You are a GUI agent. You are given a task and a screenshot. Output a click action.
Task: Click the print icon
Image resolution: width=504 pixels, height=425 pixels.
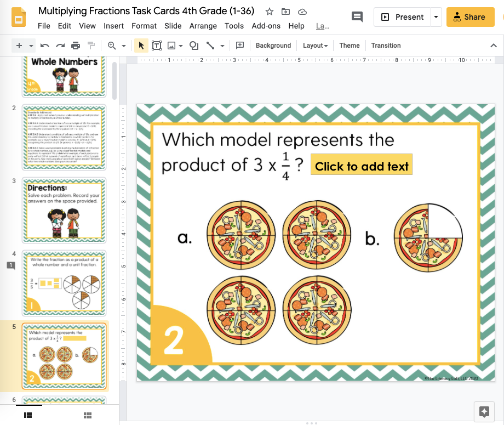tap(76, 46)
